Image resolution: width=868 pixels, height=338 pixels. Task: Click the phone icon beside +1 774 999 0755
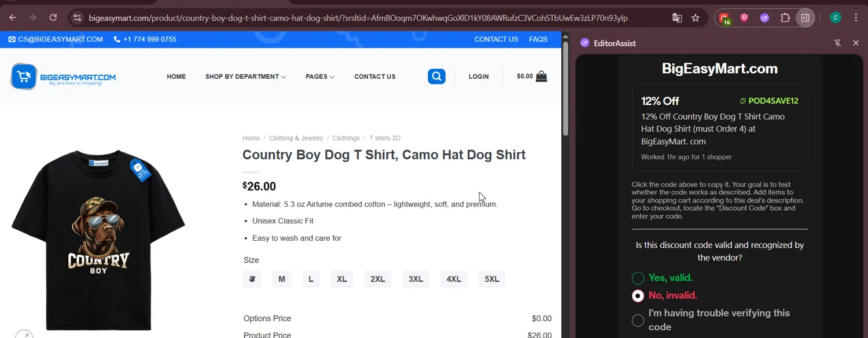[x=117, y=39]
